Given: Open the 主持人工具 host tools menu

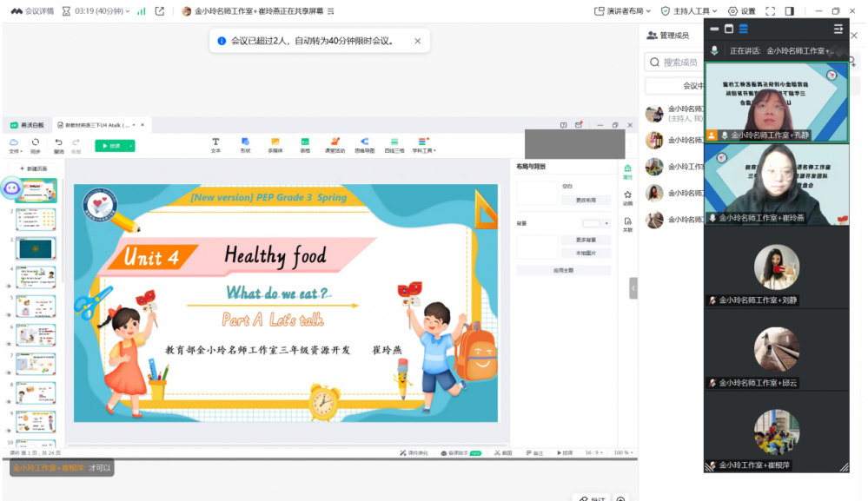Looking at the screenshot, I should [689, 11].
